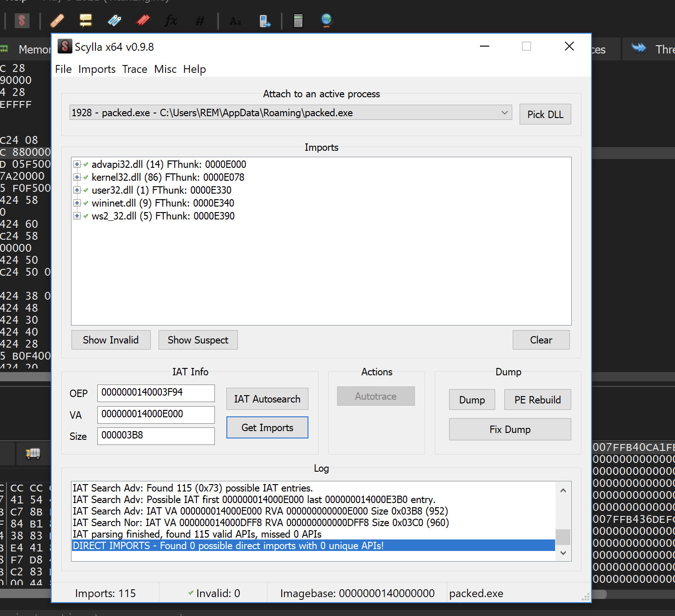
Task: Open the Patches bandage icon
Action: [57, 21]
